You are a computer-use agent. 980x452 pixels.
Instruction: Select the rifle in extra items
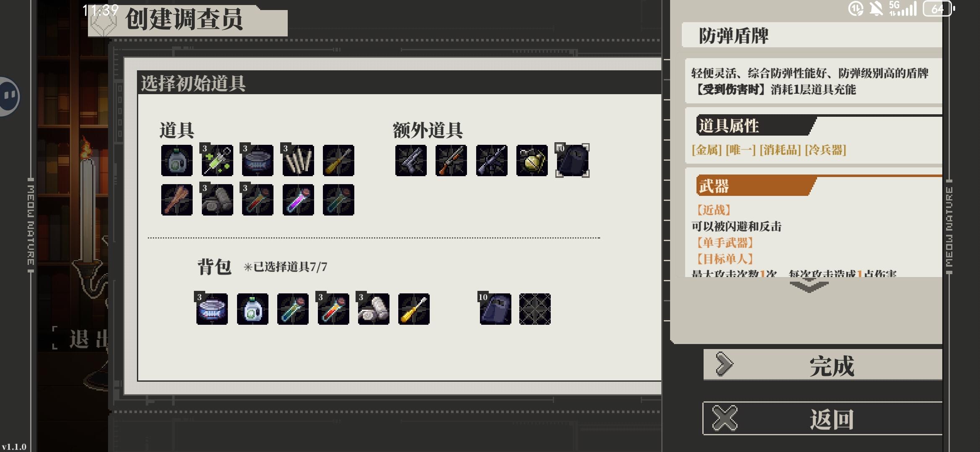point(492,160)
